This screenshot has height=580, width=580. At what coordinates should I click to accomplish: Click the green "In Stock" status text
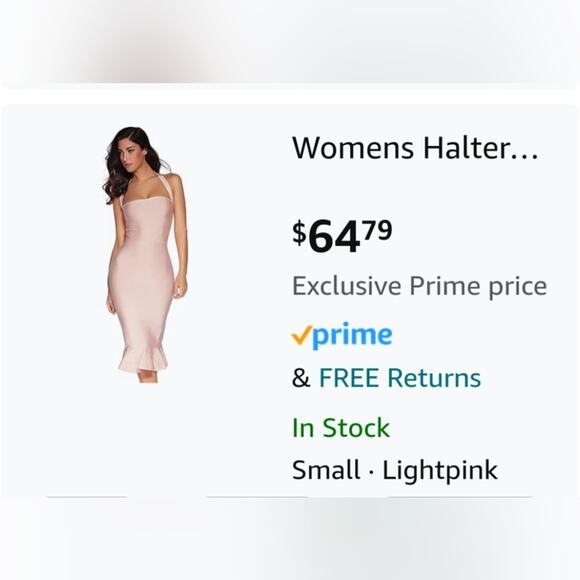click(341, 428)
